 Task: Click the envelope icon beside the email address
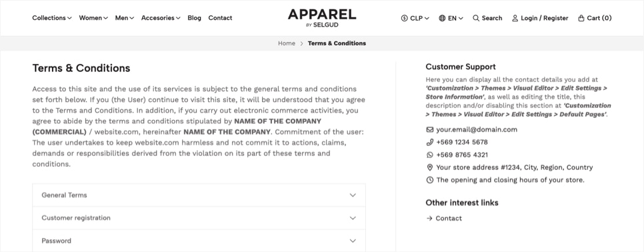[430, 130]
